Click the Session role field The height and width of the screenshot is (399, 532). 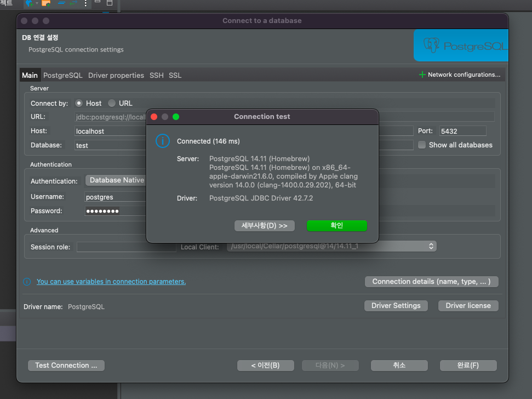(x=126, y=247)
